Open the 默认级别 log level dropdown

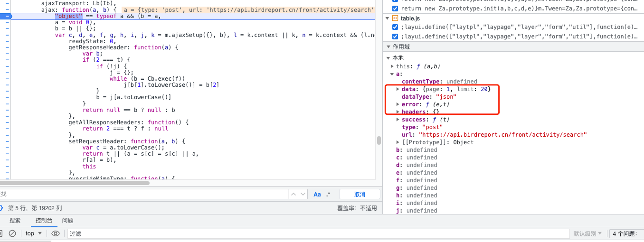[x=587, y=233]
